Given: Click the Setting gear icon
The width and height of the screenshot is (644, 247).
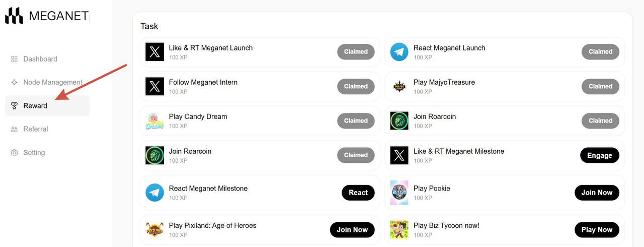Looking at the screenshot, I should click(x=14, y=153).
